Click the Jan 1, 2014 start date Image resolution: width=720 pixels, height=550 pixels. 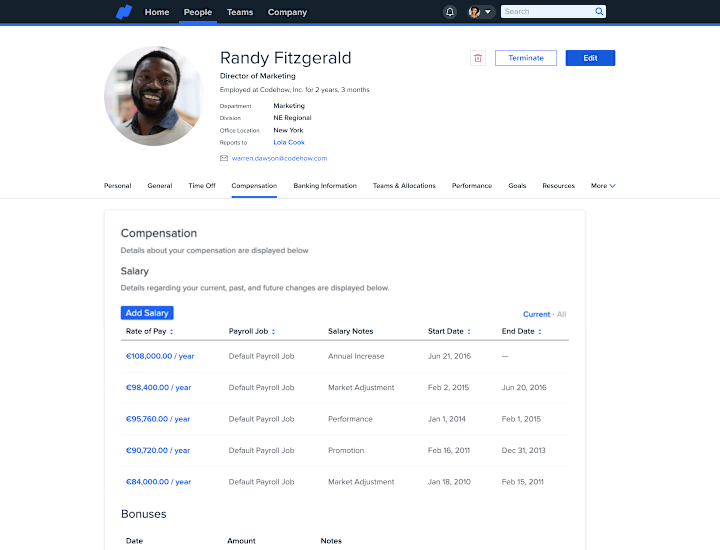coord(447,419)
